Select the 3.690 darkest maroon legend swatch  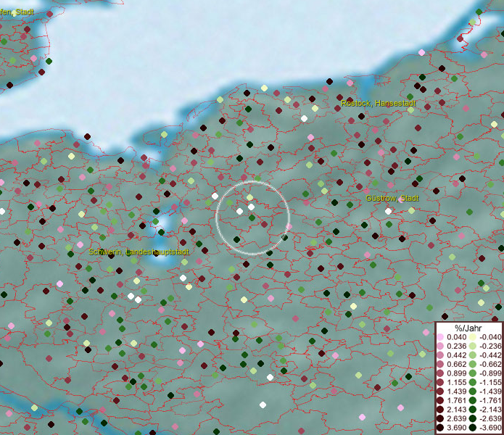tap(440, 428)
